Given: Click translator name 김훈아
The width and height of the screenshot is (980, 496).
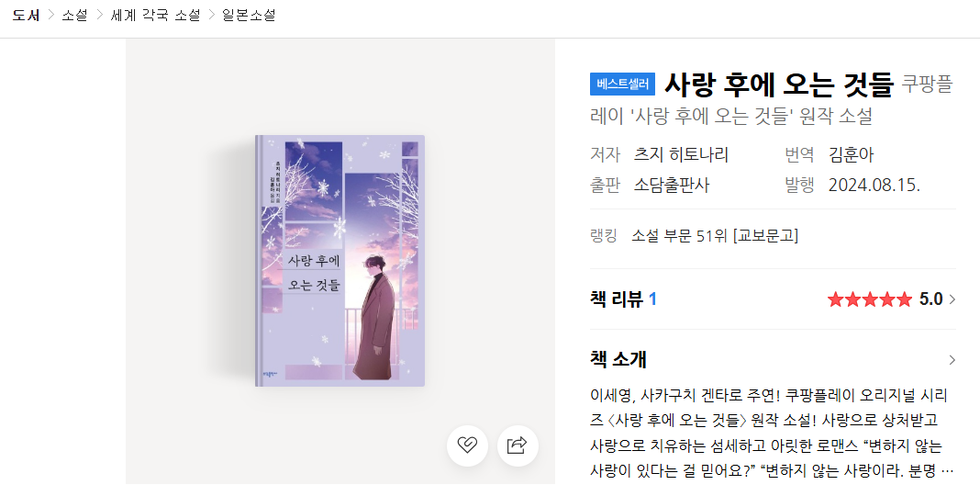Looking at the screenshot, I should pyautogui.click(x=851, y=154).
